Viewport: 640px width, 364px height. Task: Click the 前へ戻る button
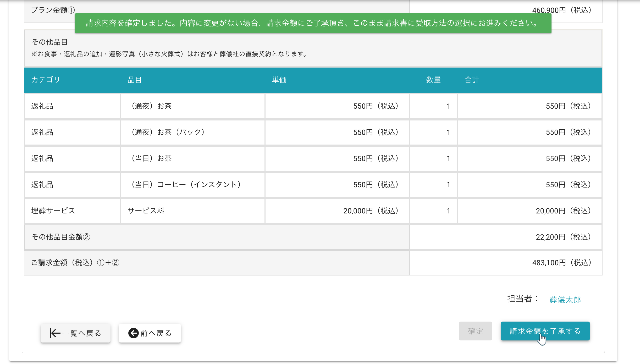[150, 333]
